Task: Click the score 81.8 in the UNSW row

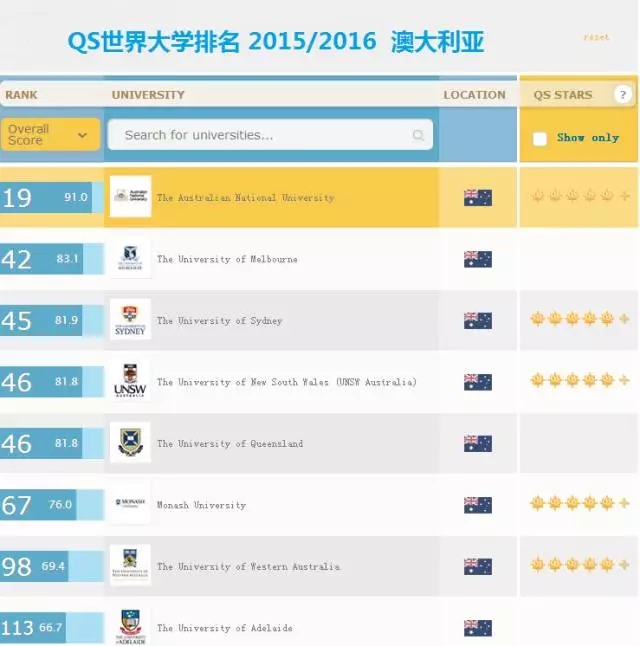Action: pos(66,382)
